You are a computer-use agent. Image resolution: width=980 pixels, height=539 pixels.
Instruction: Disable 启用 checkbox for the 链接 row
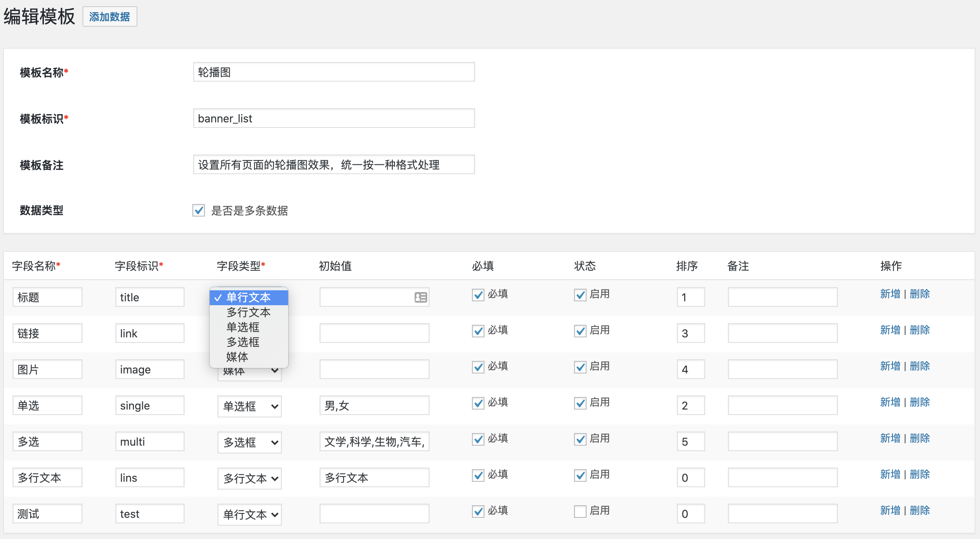580,331
